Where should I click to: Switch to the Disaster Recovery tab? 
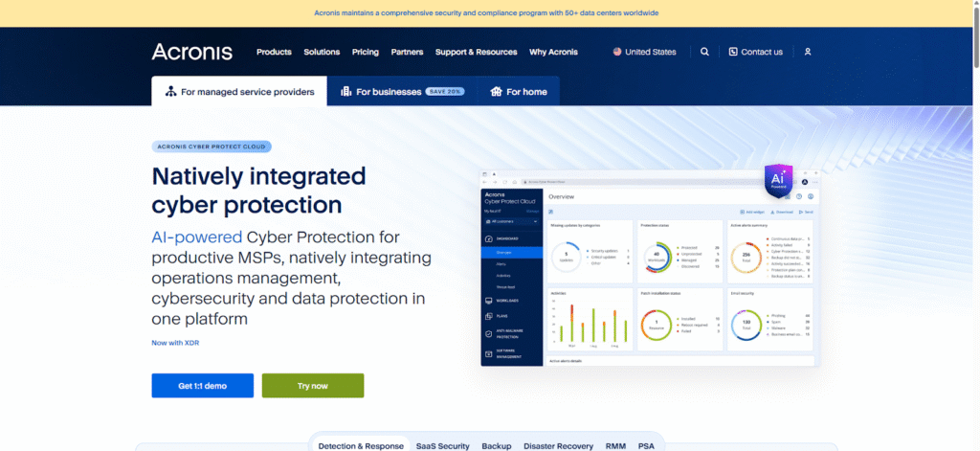558,445
